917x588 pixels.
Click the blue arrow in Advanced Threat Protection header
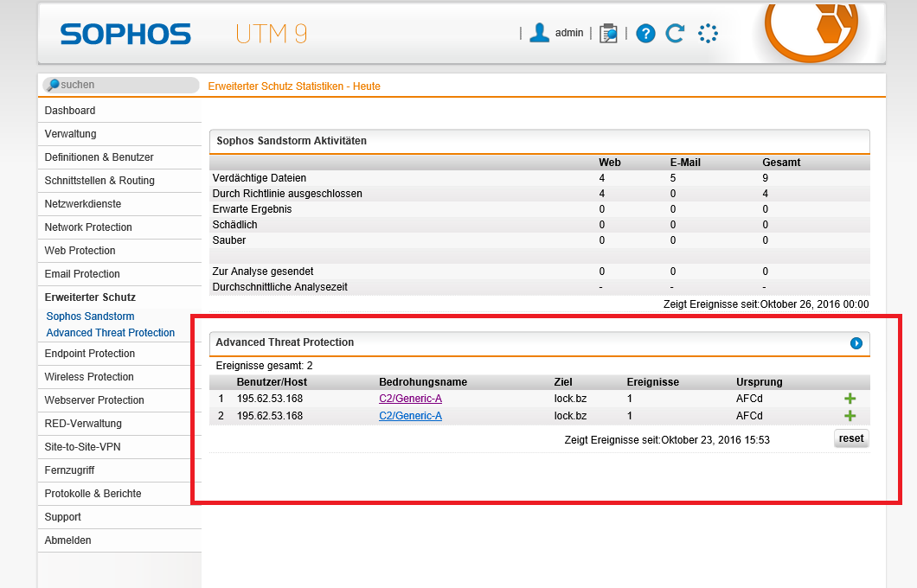coord(856,343)
